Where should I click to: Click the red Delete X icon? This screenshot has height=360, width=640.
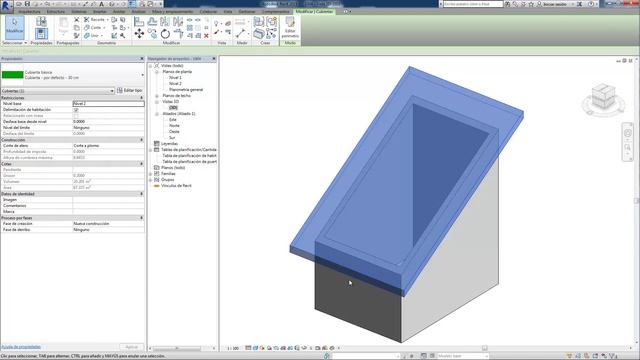(206, 36)
